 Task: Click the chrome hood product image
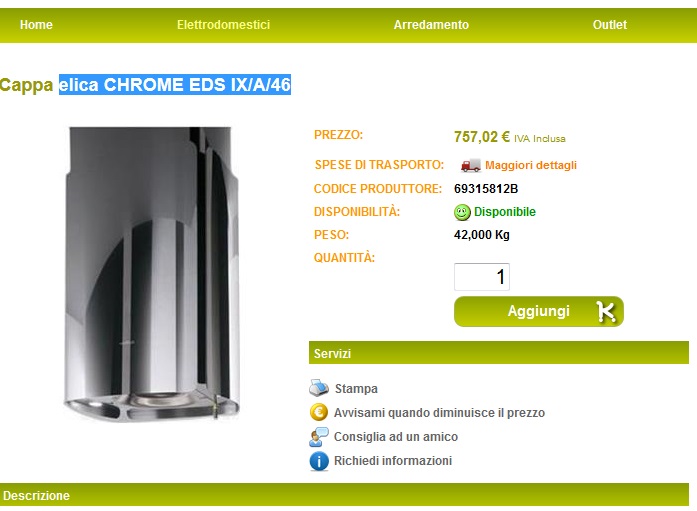(151, 273)
